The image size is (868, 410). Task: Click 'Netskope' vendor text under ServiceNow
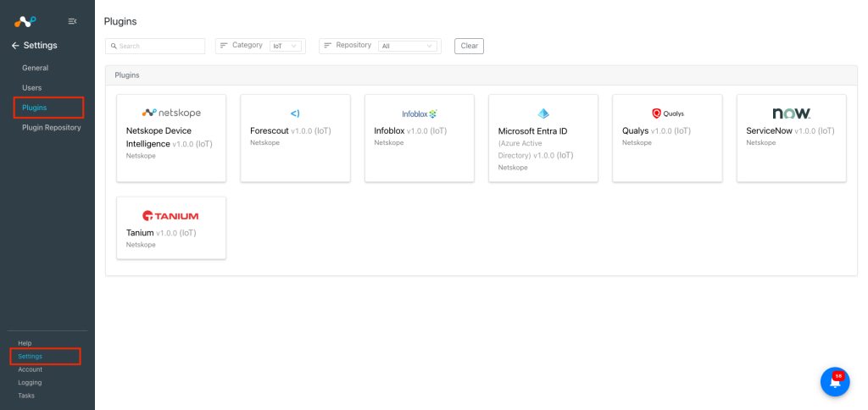[760, 143]
